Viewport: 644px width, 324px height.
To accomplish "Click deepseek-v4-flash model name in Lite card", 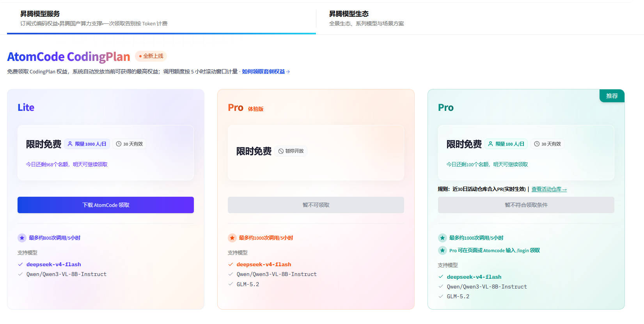I will pyautogui.click(x=54, y=264).
